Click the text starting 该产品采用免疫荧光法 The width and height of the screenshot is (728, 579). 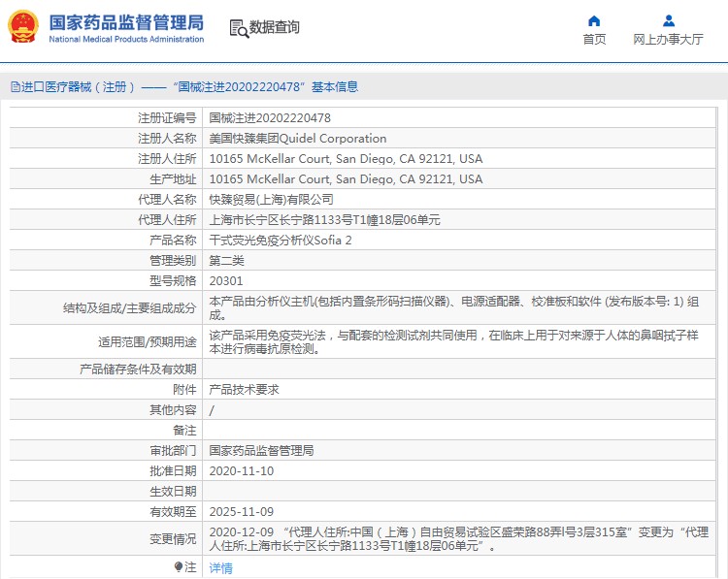[x=453, y=342]
